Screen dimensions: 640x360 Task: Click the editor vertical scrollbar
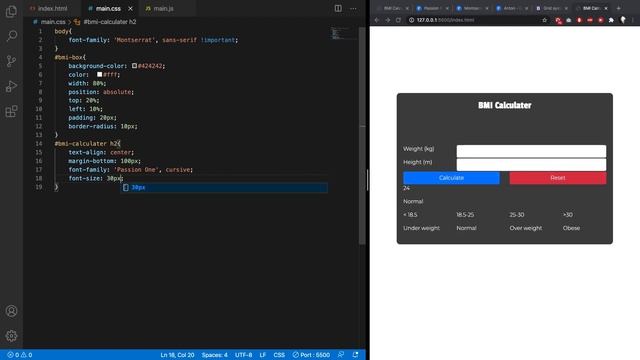(362, 135)
